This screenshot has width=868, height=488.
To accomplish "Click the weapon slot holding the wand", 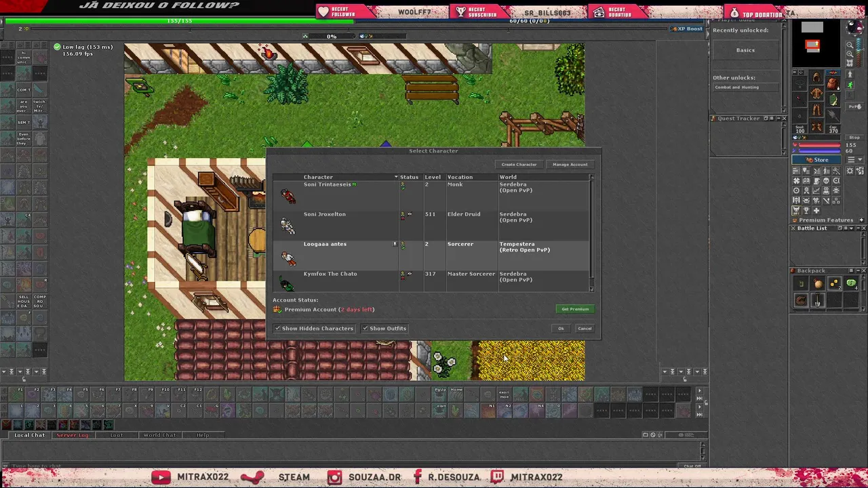I will [800, 100].
